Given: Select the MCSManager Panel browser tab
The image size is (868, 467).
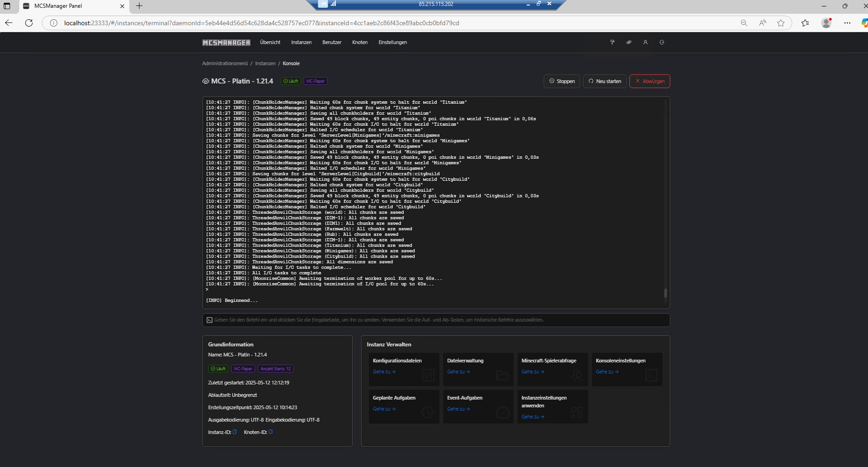Looking at the screenshot, I should (x=73, y=6).
